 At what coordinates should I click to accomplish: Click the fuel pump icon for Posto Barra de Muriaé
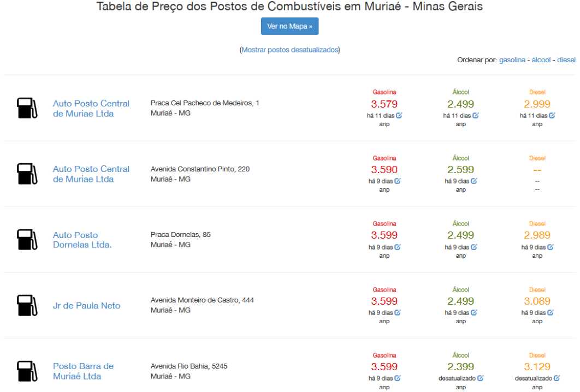[27, 371]
